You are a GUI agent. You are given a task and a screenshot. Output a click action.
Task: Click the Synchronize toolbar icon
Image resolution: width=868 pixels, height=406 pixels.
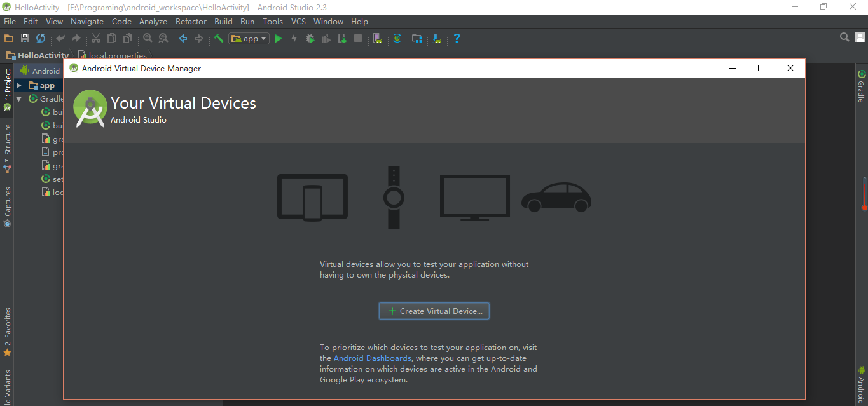pyautogui.click(x=41, y=38)
